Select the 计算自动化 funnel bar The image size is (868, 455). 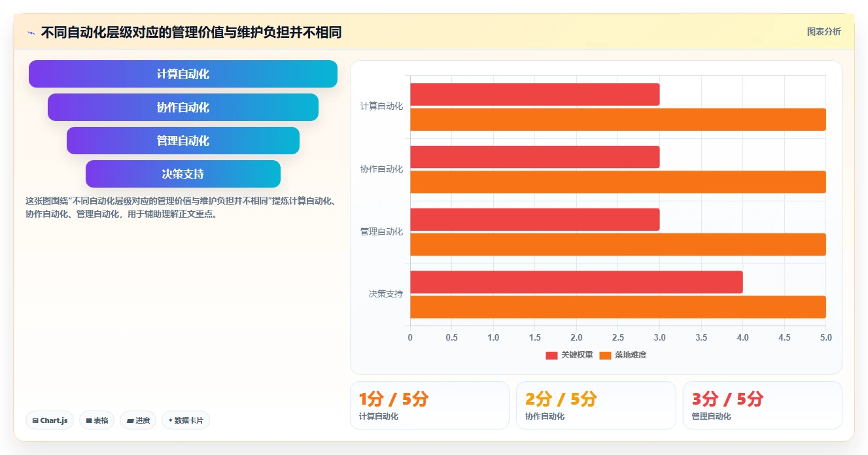pos(183,74)
